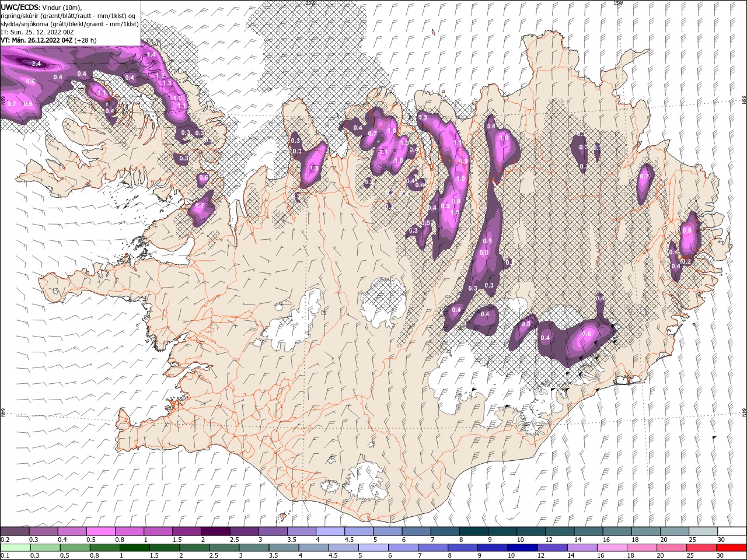Screen dimensions: 747x560
Task: Click the bright red 30 rain-scale swatch
Action: 732,548
